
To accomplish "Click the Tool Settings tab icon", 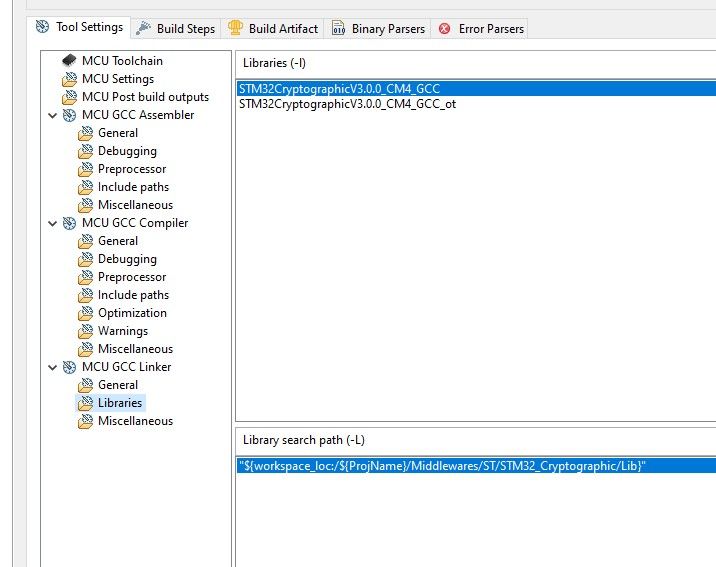I will (42, 27).
